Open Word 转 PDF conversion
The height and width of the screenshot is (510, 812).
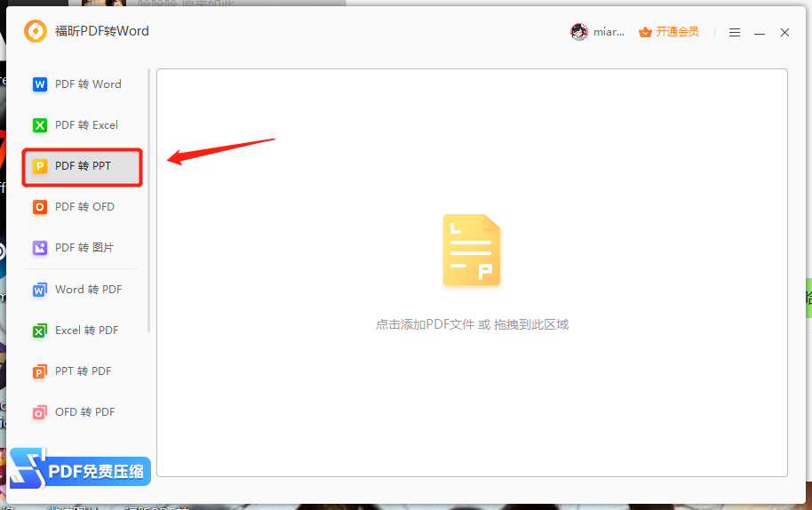pyautogui.click(x=82, y=290)
